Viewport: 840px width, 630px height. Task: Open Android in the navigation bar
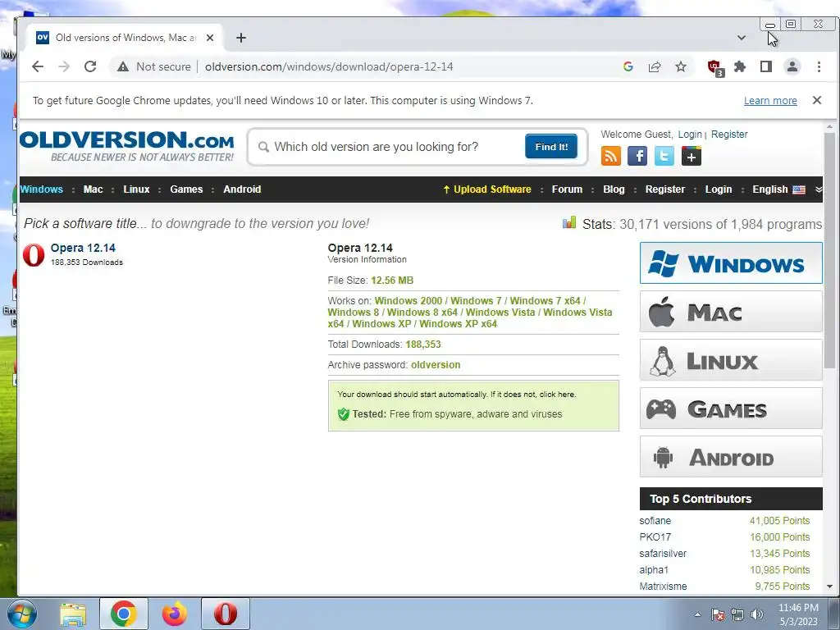242,189
